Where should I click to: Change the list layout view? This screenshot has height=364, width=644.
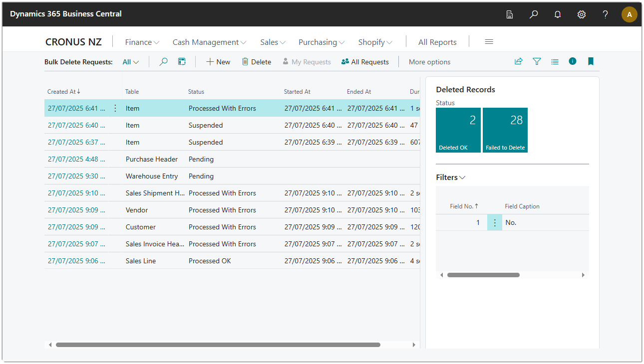coord(555,61)
